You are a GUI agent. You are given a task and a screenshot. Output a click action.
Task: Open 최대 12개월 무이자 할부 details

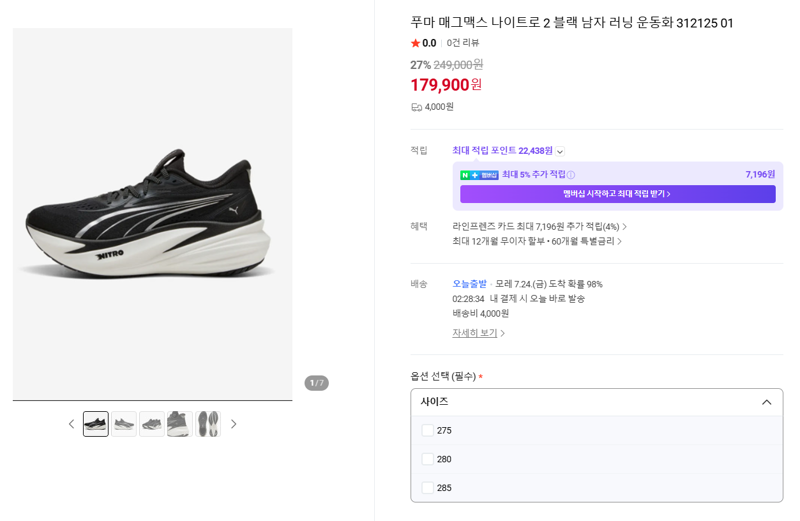(537, 241)
